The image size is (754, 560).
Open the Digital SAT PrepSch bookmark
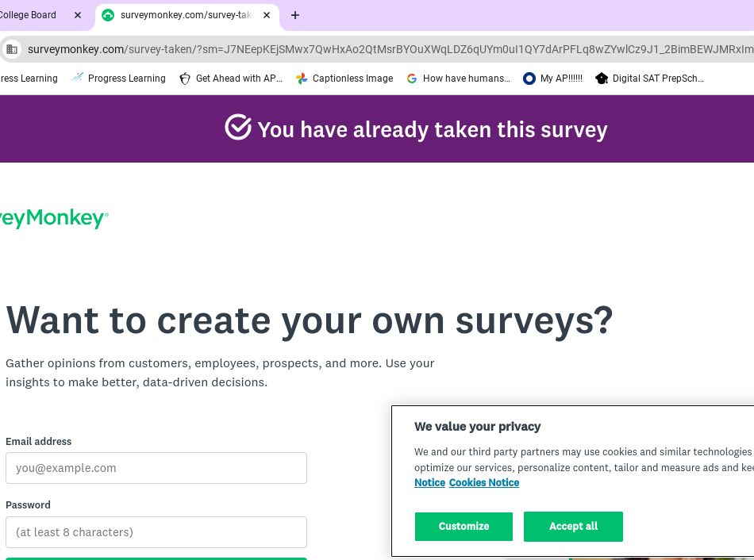point(649,79)
